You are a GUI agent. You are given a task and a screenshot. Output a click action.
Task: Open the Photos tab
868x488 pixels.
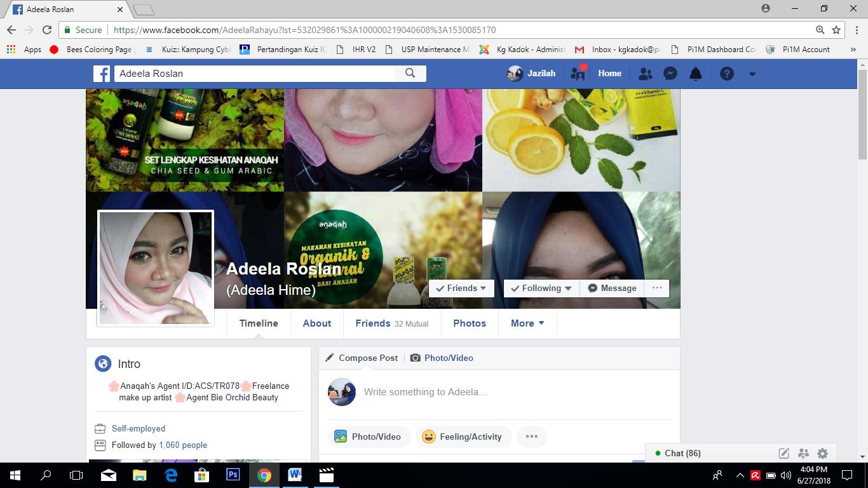470,323
